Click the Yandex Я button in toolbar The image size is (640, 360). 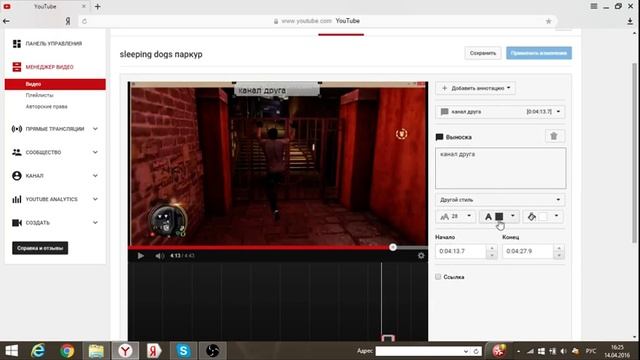point(68,21)
